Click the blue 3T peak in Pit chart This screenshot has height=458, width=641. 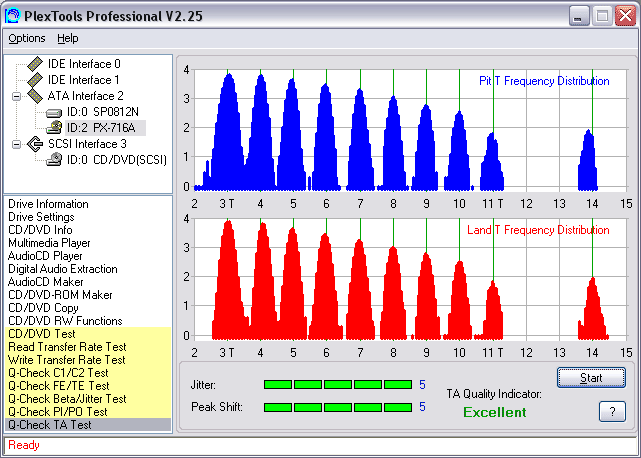(229, 133)
